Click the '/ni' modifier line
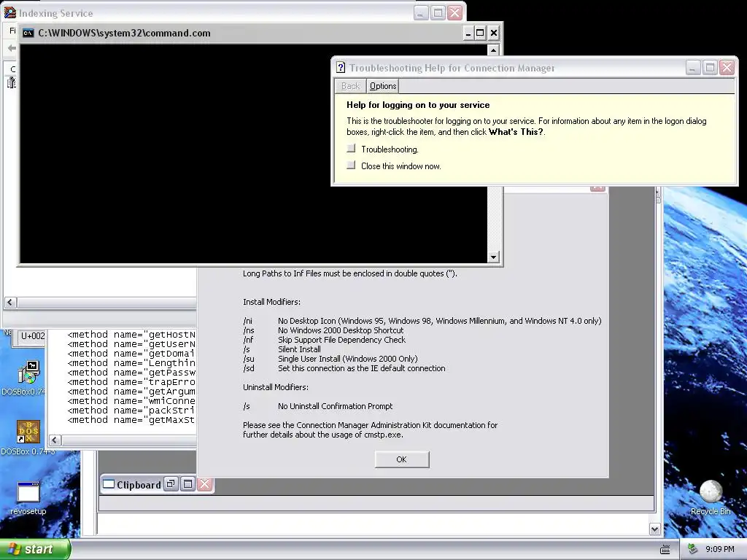The height and width of the screenshot is (560, 747). (422, 321)
